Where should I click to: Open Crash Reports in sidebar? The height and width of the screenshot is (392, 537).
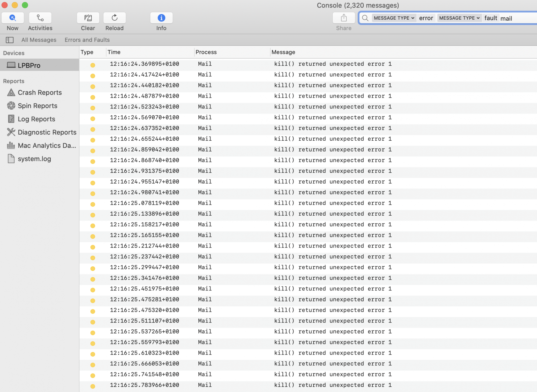(x=39, y=93)
